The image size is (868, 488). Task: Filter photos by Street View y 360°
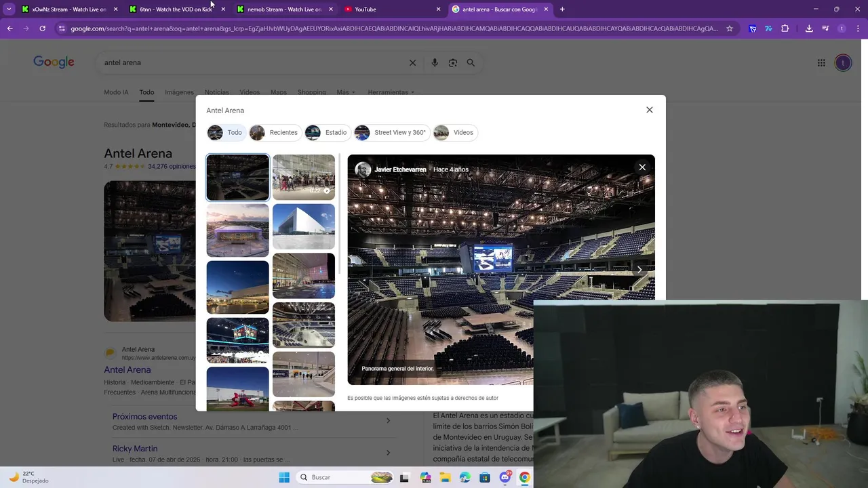click(391, 132)
